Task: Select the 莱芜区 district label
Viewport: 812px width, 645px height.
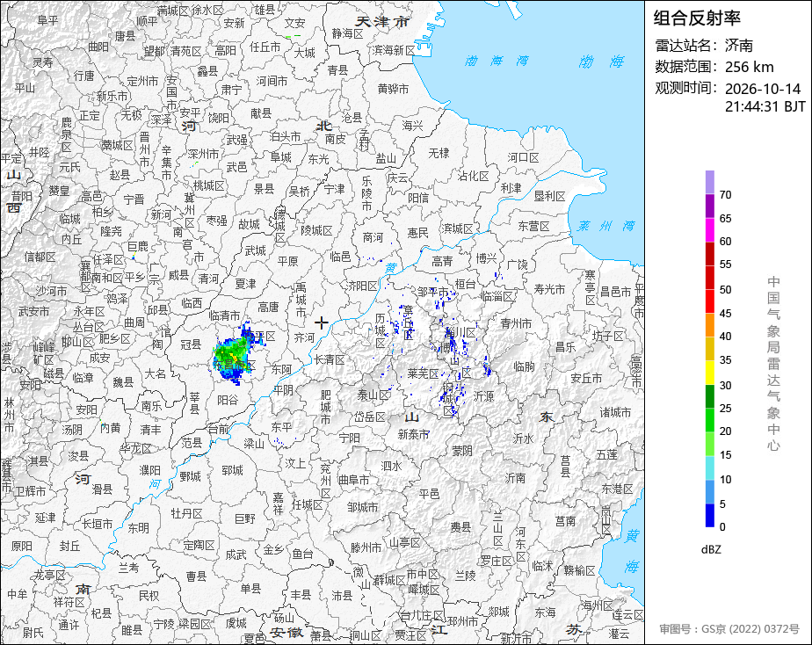Action: pyautogui.click(x=423, y=373)
